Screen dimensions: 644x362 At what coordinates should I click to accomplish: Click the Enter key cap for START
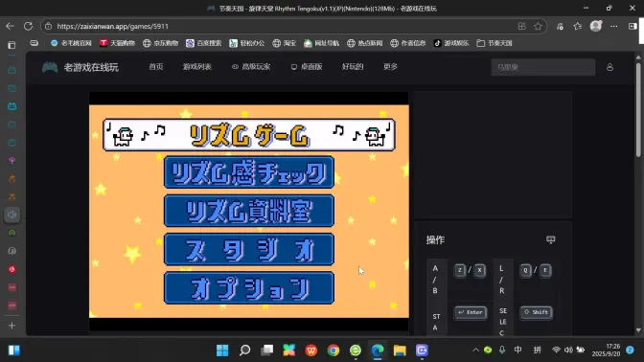tap(471, 313)
